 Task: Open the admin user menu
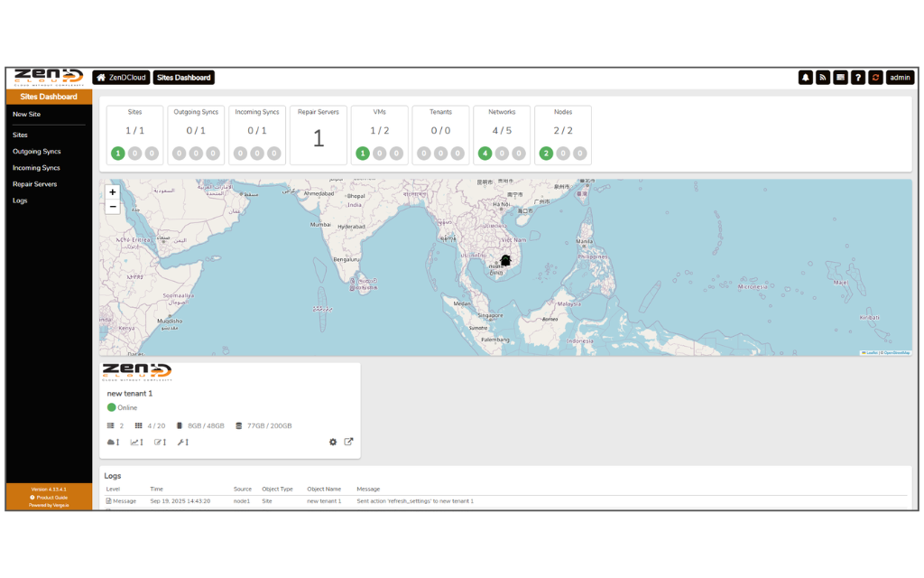click(x=900, y=78)
